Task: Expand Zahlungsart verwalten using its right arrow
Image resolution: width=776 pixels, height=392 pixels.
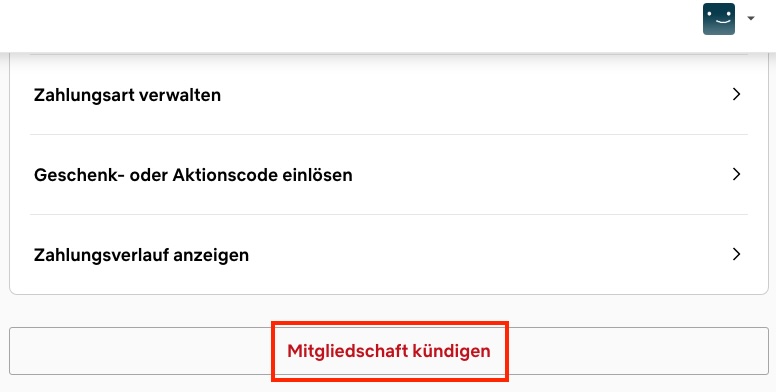Action: tap(736, 94)
